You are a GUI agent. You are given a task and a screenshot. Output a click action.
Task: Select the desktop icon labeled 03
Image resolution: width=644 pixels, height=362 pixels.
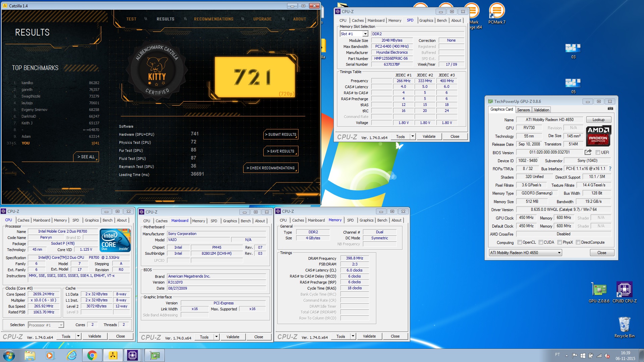[573, 51]
